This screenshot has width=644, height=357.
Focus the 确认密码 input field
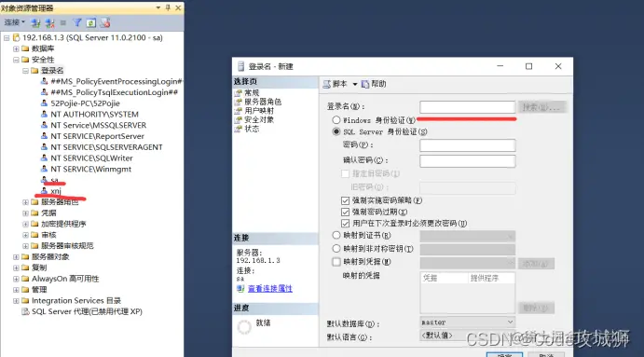click(x=468, y=161)
